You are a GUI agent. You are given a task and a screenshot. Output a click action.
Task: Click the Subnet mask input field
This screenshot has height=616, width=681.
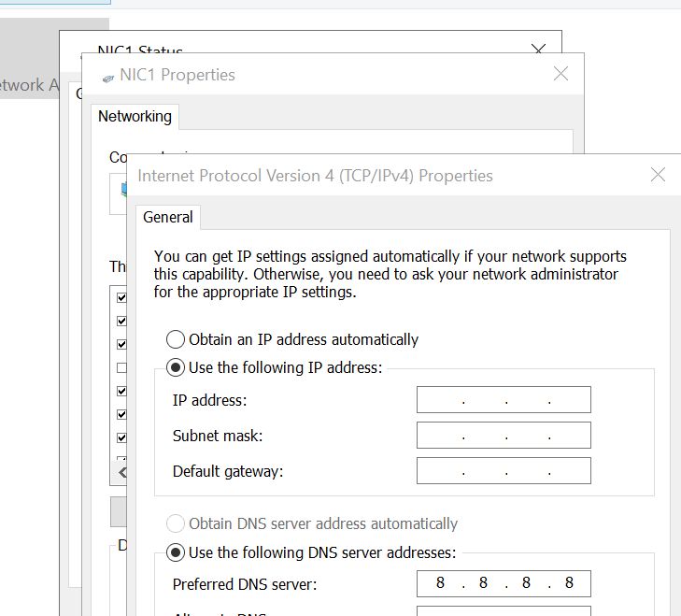coord(504,436)
